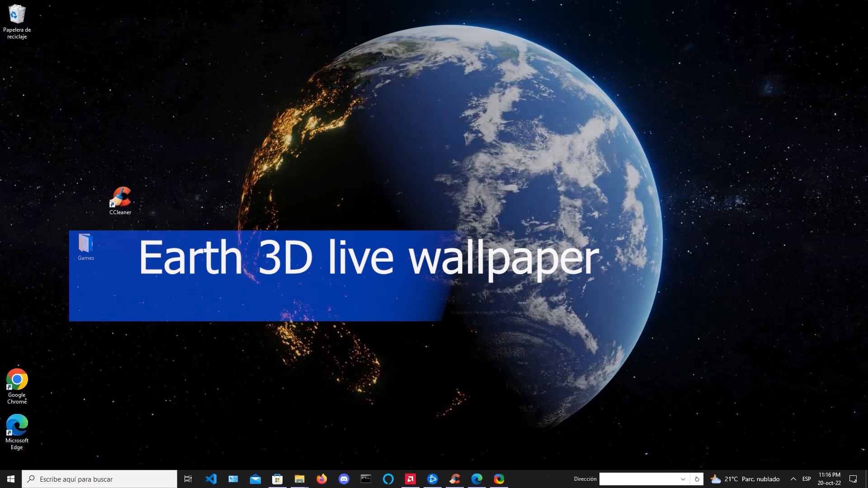Show hidden system tray icons chevron

[x=793, y=479]
